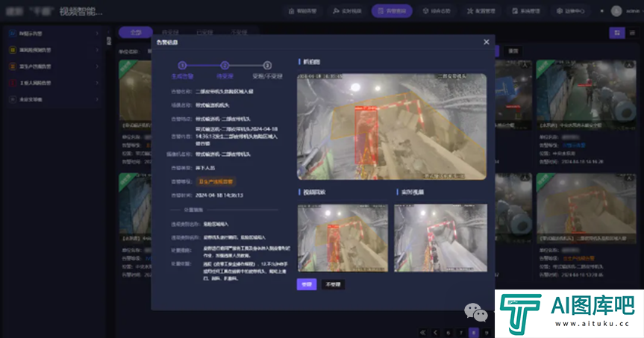
Task: Open the 配置管理 navigation item
Action: tap(481, 11)
